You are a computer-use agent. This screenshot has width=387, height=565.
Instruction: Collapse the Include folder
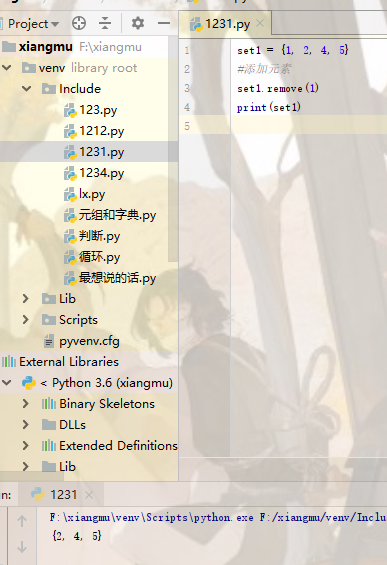(26, 89)
